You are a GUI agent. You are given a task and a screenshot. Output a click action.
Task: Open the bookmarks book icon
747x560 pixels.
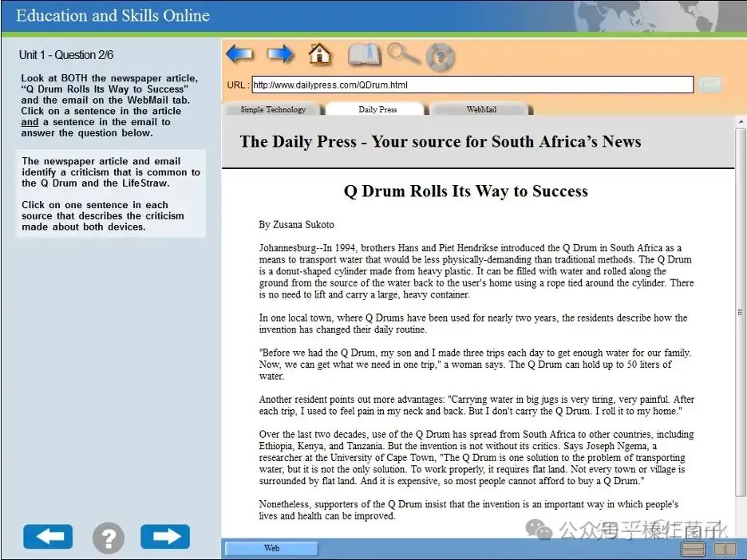coord(365,55)
